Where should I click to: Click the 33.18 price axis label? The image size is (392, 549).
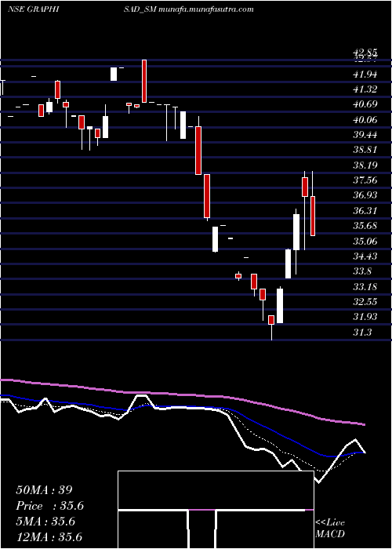(x=365, y=287)
